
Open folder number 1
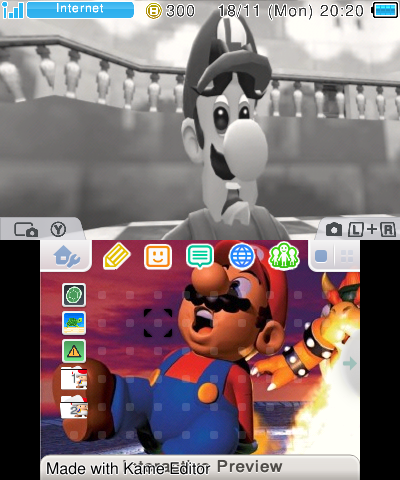pos(74,379)
